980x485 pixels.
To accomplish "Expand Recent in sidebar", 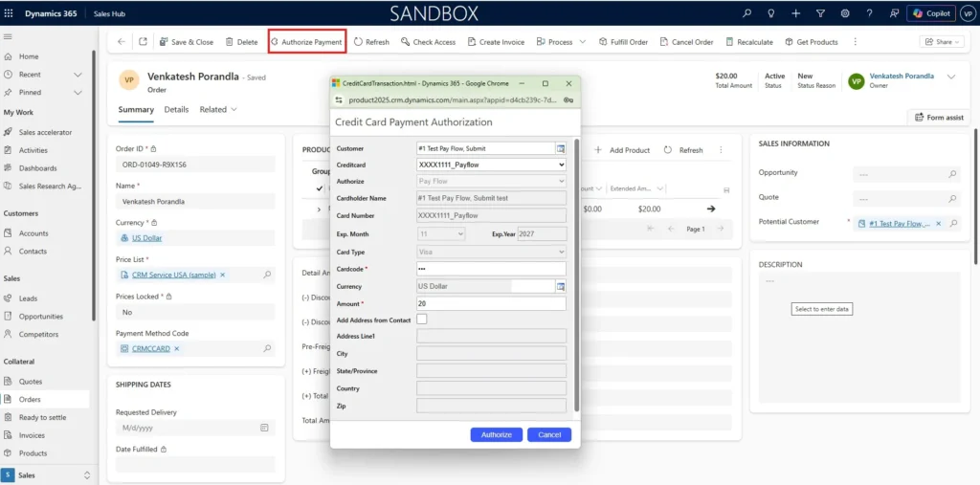I will [x=78, y=75].
